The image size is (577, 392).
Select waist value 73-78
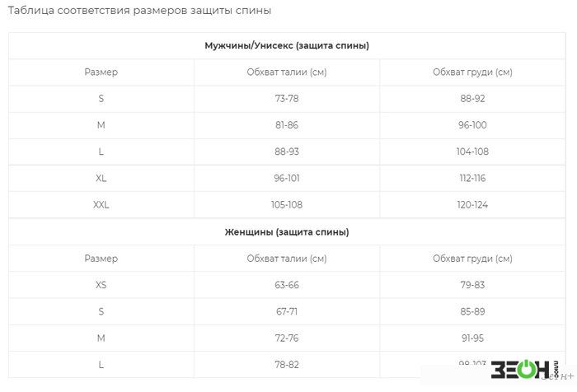(x=287, y=99)
